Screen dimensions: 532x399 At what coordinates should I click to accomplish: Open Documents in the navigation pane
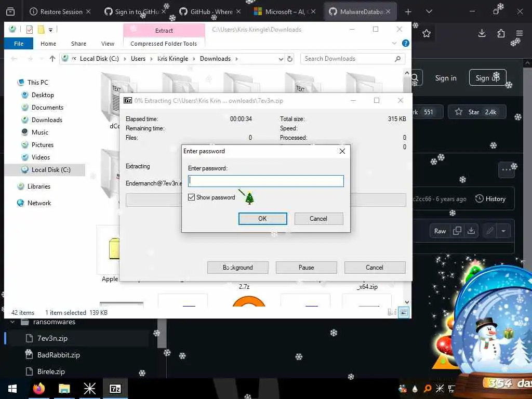(47, 107)
